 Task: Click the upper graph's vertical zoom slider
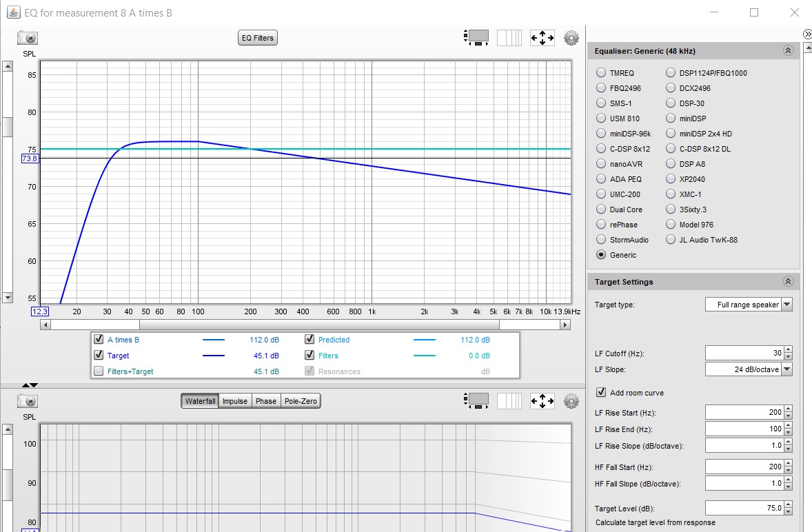(8, 127)
